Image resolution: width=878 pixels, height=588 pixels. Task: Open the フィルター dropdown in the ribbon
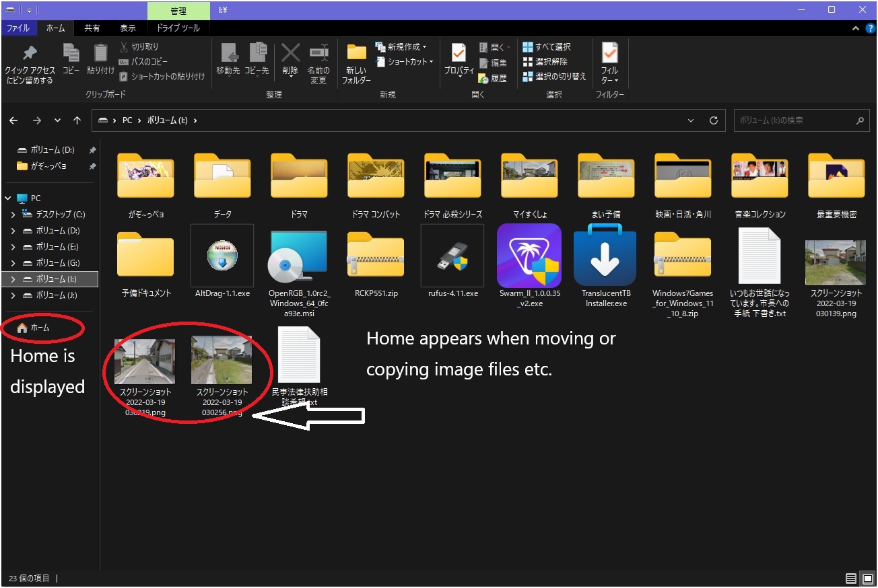pos(609,62)
